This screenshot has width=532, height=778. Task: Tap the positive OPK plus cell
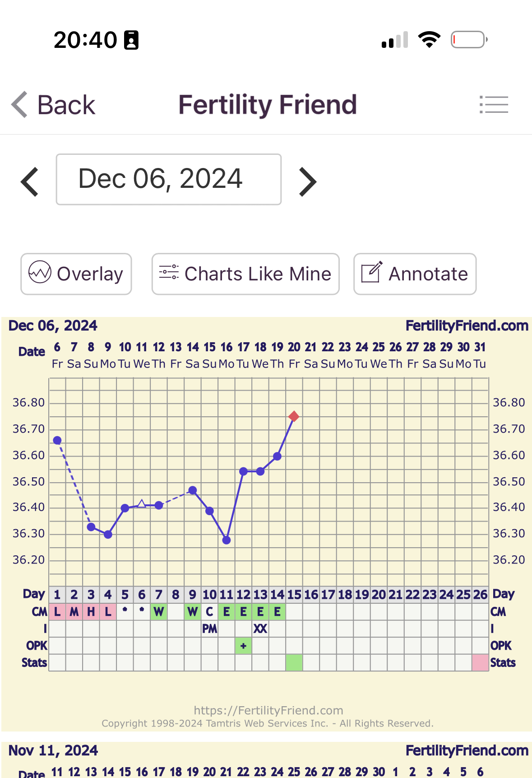[x=243, y=646]
